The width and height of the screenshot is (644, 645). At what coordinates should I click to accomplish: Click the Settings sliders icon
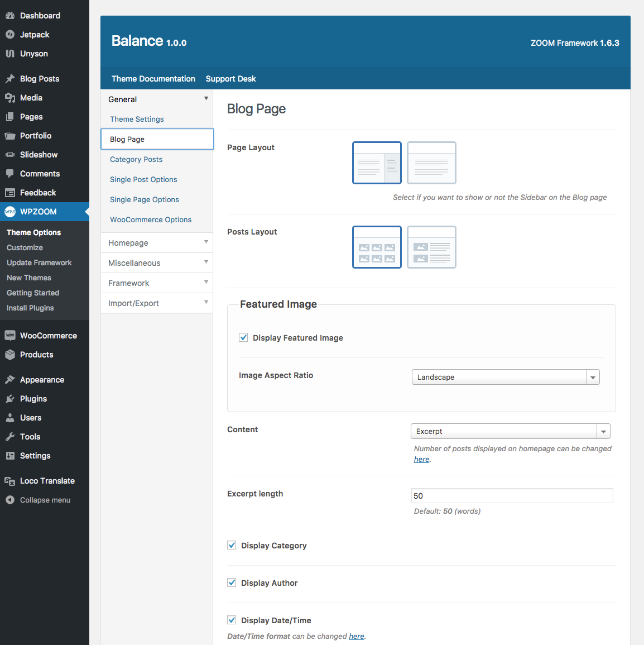tap(10, 456)
